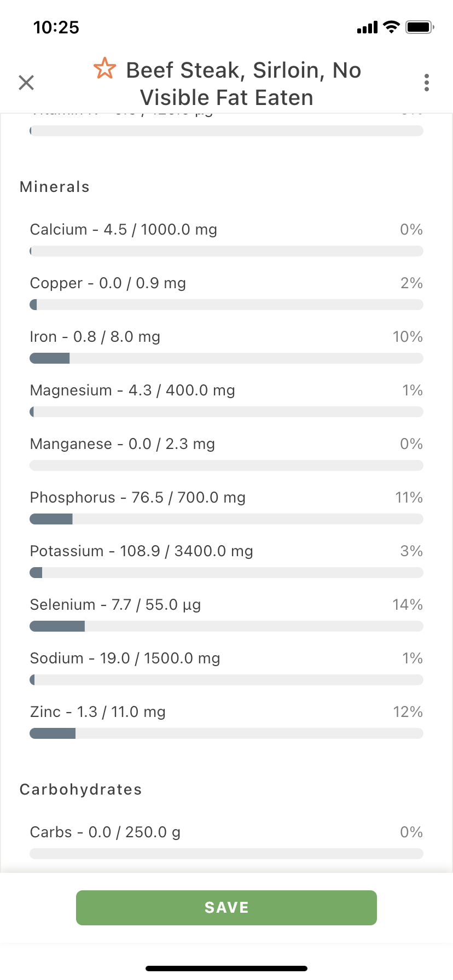Select the Carbs 0.0 / 250.0 g row
This screenshot has height=980, width=453.
[x=226, y=842]
